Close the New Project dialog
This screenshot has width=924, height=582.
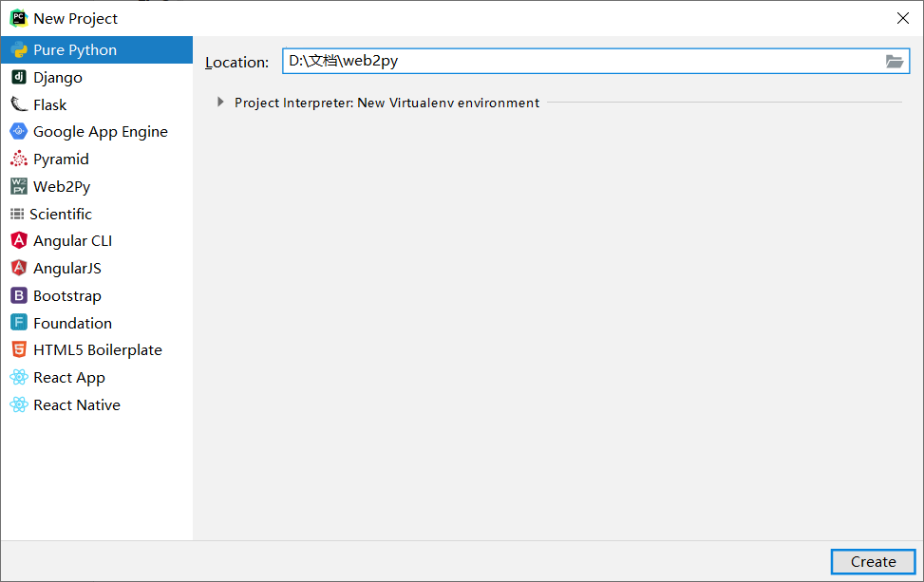[902, 18]
